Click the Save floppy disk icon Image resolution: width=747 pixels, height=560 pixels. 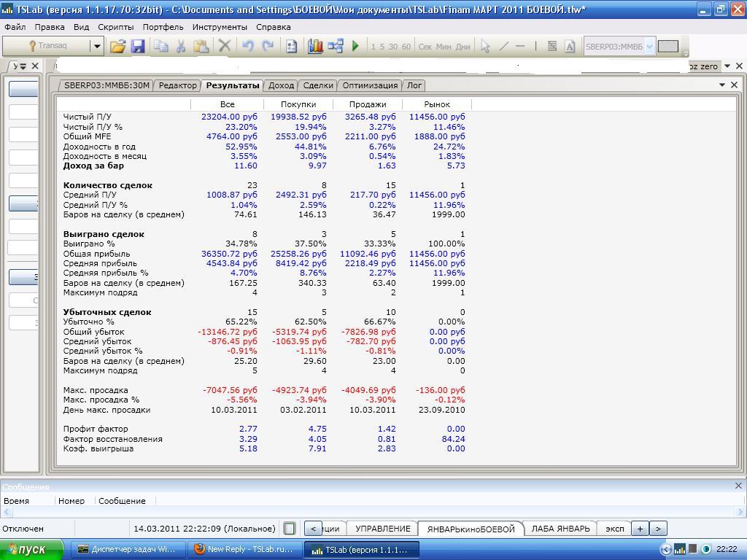coord(138,46)
